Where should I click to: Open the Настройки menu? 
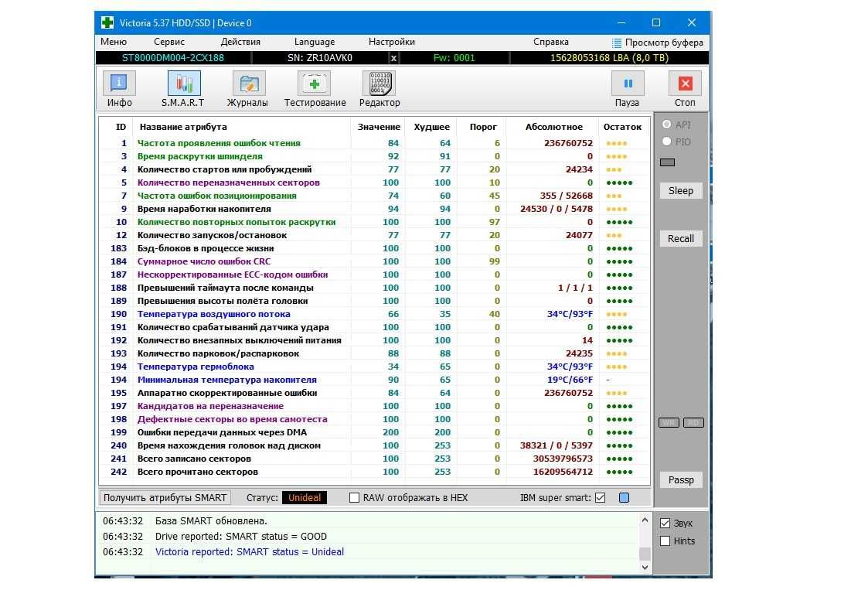[x=392, y=42]
